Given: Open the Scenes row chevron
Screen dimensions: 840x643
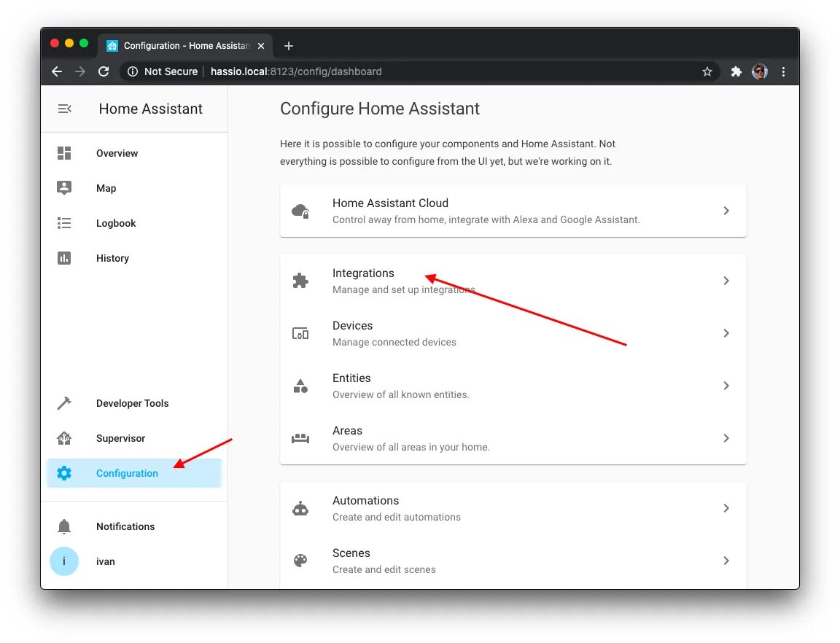Looking at the screenshot, I should (726, 561).
